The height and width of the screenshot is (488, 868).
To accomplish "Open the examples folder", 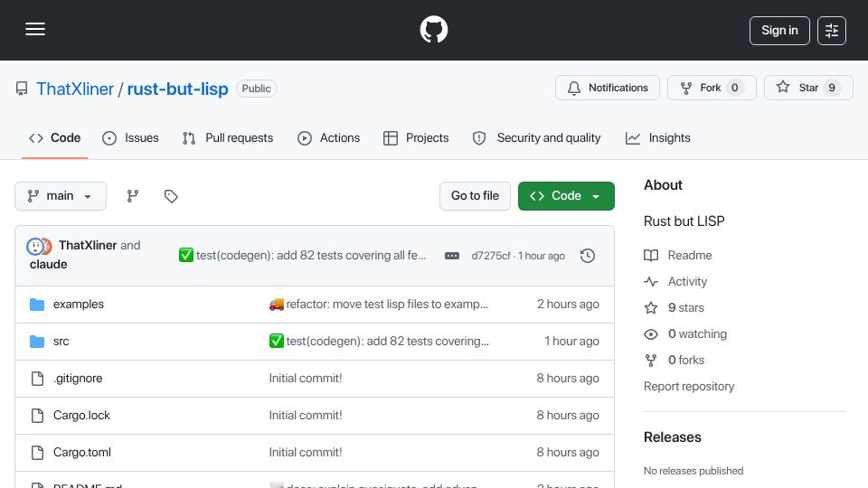I will (78, 305).
